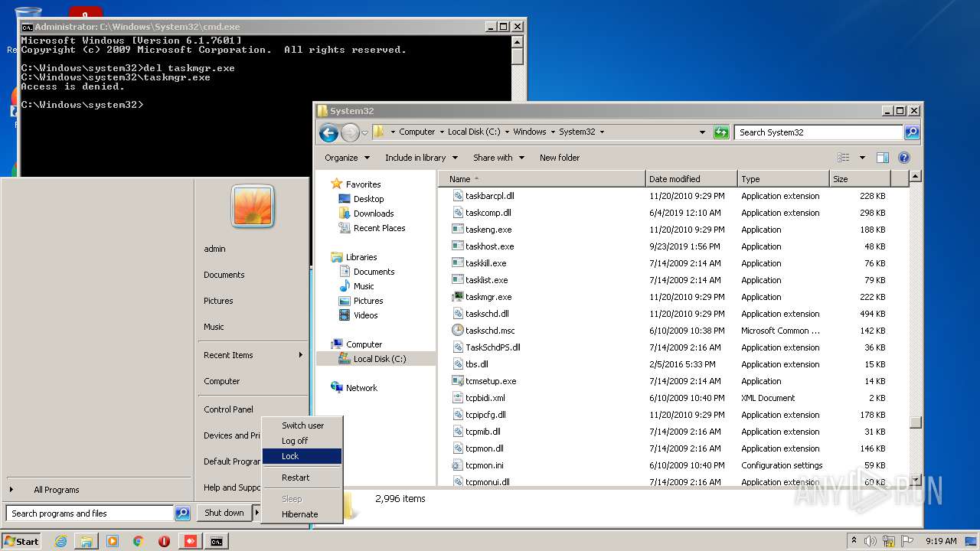Screen dimensions: 980x551
Task: Click the user account picture in Start menu
Action: click(253, 206)
